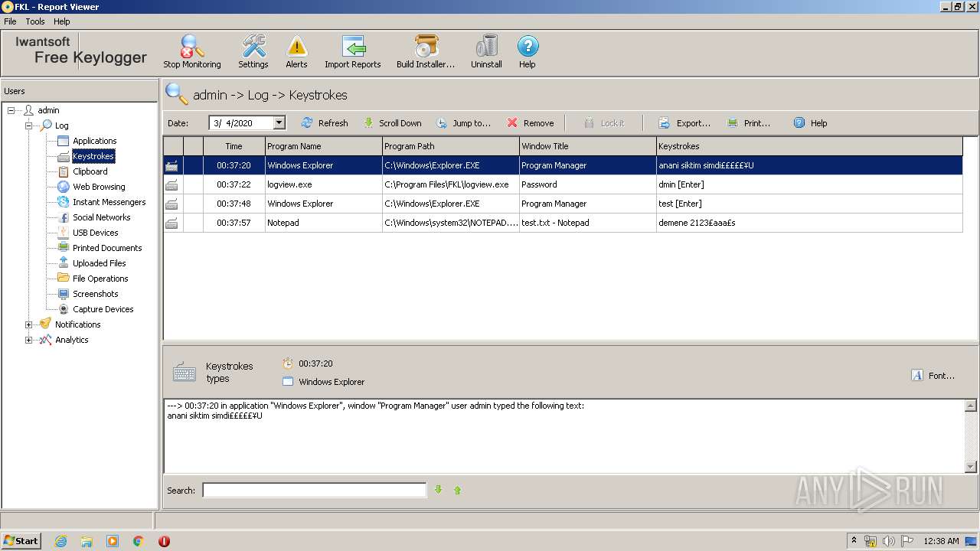Open the Alerts warning icon
Image resolution: width=980 pixels, height=551 pixels.
click(296, 51)
